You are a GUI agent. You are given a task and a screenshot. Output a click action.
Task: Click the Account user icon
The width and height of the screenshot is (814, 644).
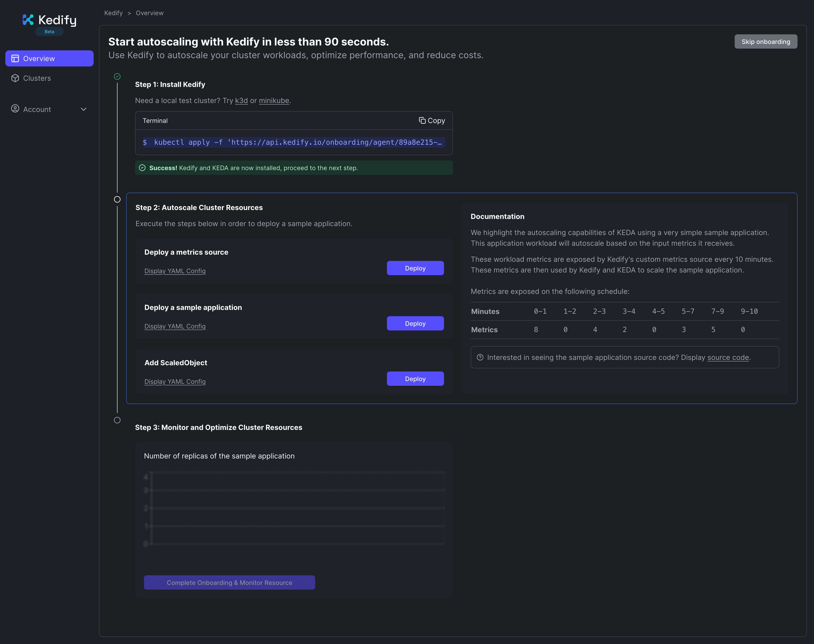15,109
